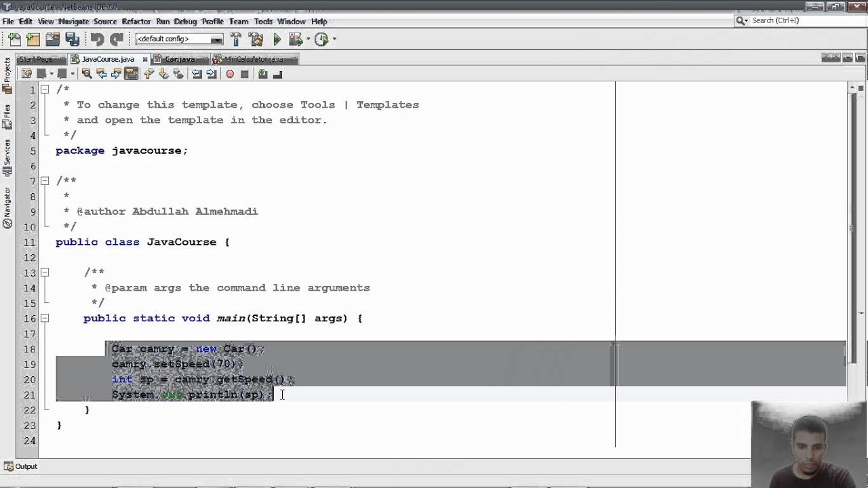The image size is (868, 488).
Task: Switch to the MiniCalculator.java tab
Action: click(254, 60)
